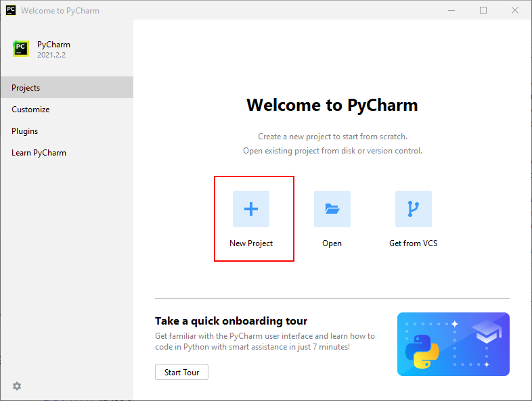Click the "Open" text label
This screenshot has width=532, height=401.
(332, 243)
